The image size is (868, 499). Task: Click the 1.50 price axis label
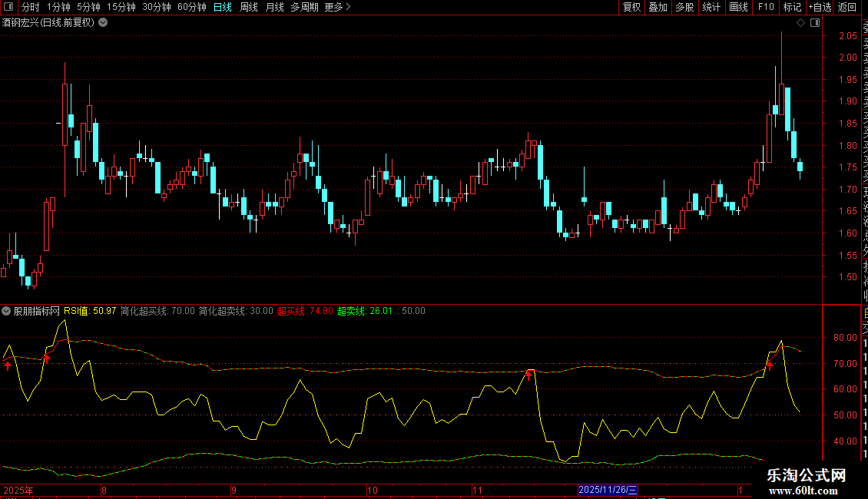click(x=847, y=277)
